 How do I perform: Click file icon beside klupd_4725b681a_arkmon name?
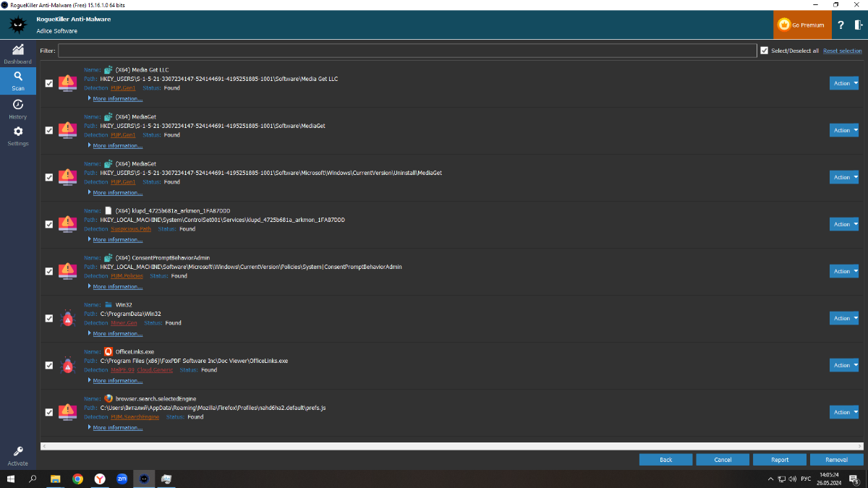coord(109,210)
